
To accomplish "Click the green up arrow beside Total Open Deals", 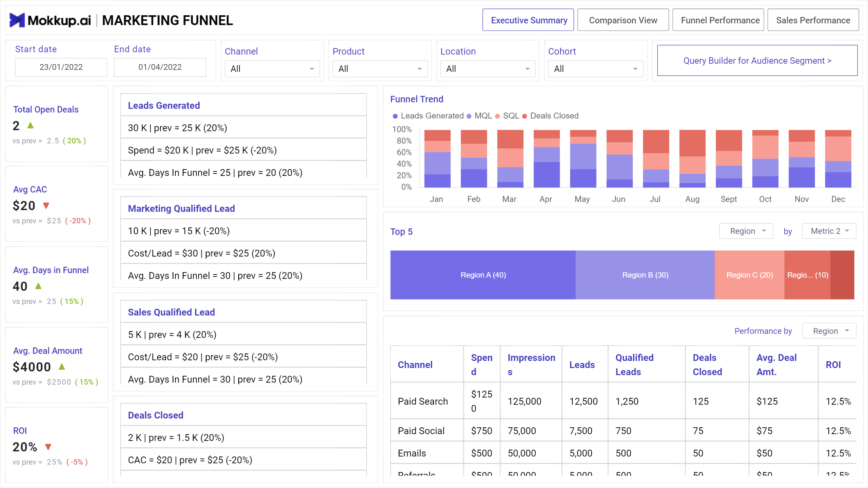I will (x=31, y=125).
